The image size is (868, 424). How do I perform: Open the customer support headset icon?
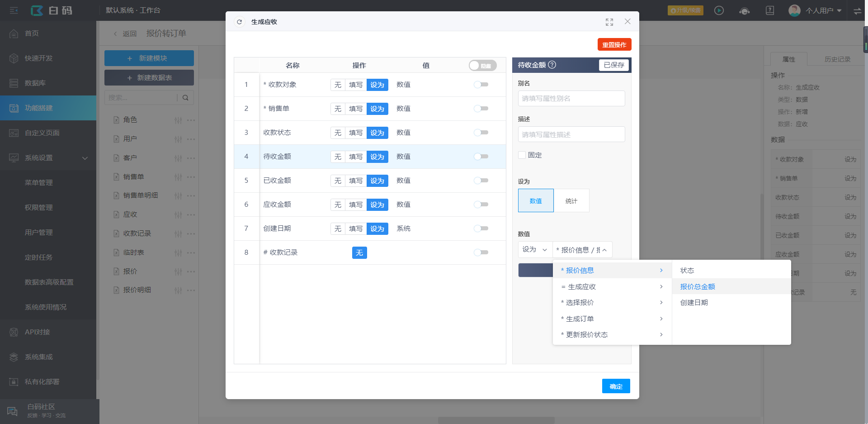745,11
